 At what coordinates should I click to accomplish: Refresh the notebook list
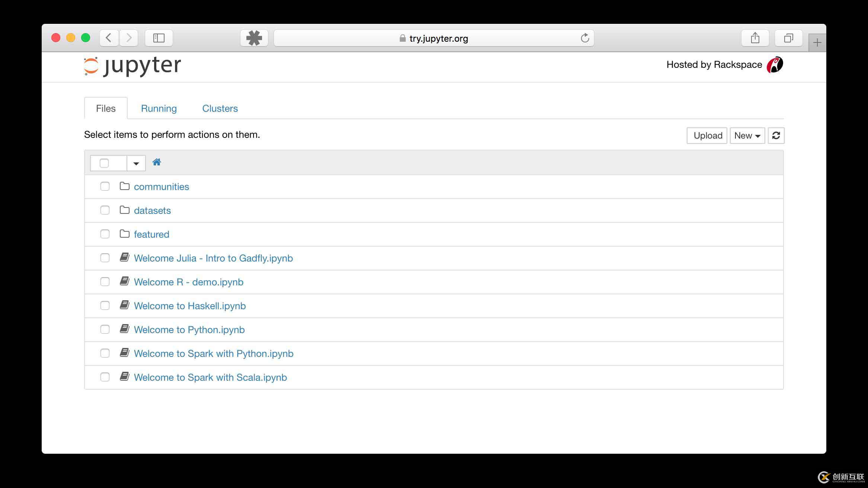pyautogui.click(x=776, y=136)
